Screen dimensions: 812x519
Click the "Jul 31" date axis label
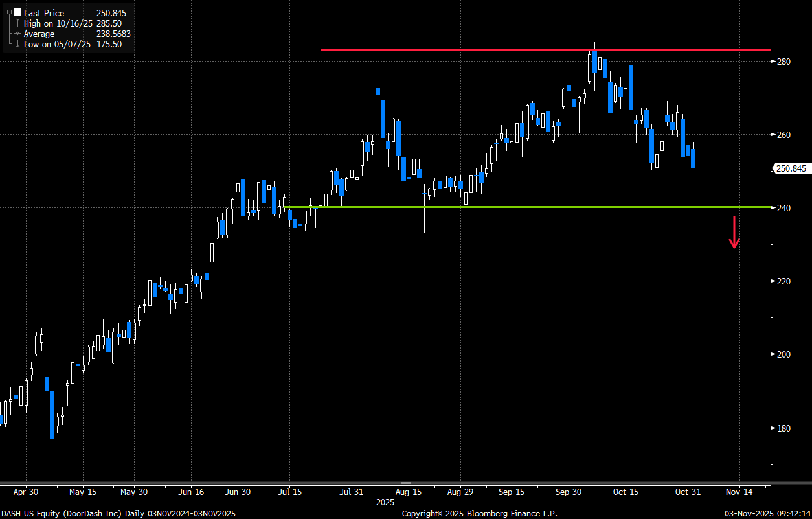point(352,492)
